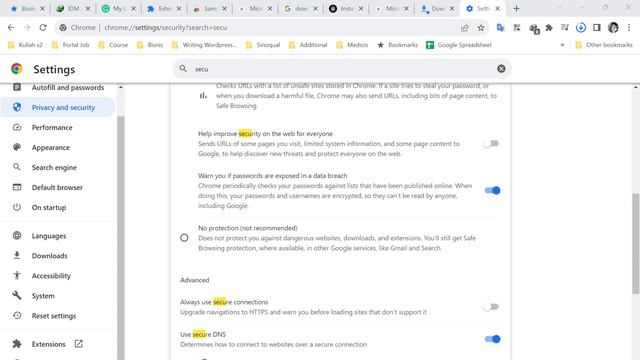Click the Performance gauge icon

[17, 127]
